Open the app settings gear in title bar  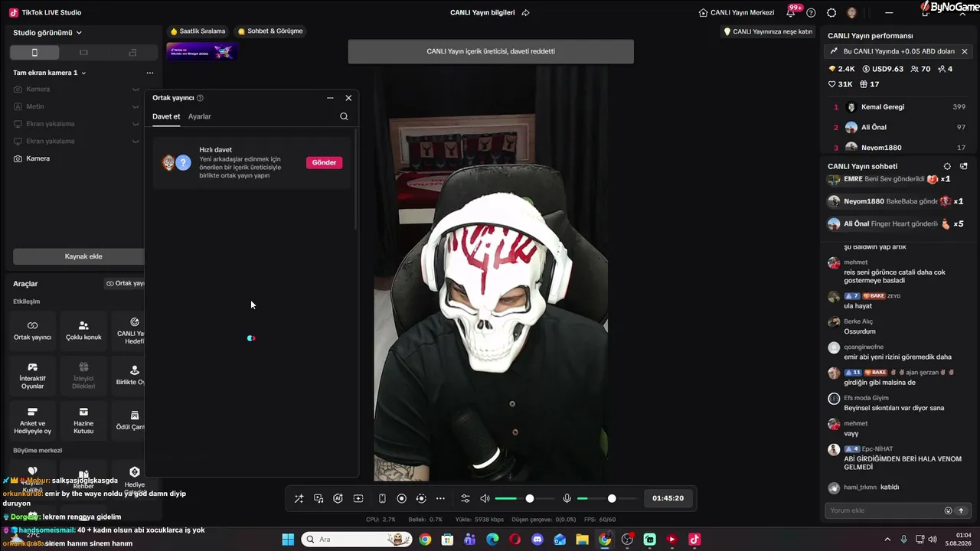pyautogui.click(x=831, y=12)
